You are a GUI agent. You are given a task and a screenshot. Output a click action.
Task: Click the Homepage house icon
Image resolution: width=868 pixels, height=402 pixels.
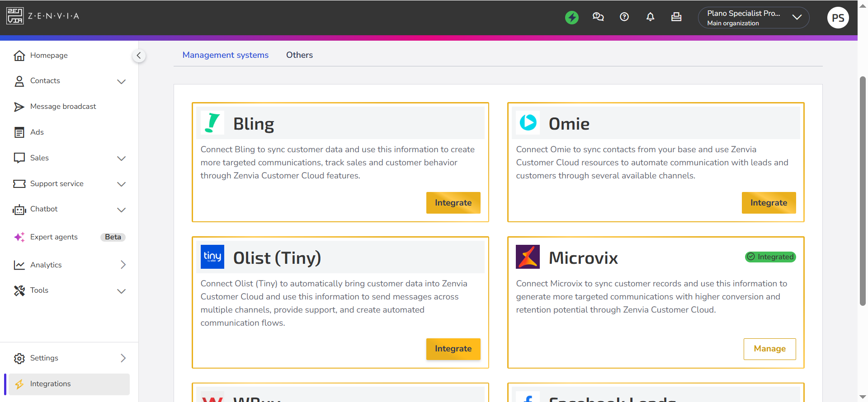(x=19, y=56)
